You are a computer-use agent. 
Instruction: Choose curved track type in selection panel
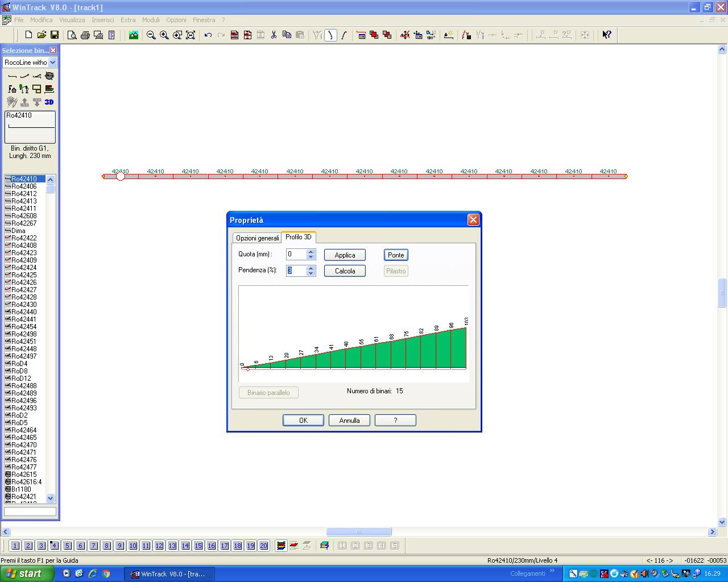(x=24, y=76)
